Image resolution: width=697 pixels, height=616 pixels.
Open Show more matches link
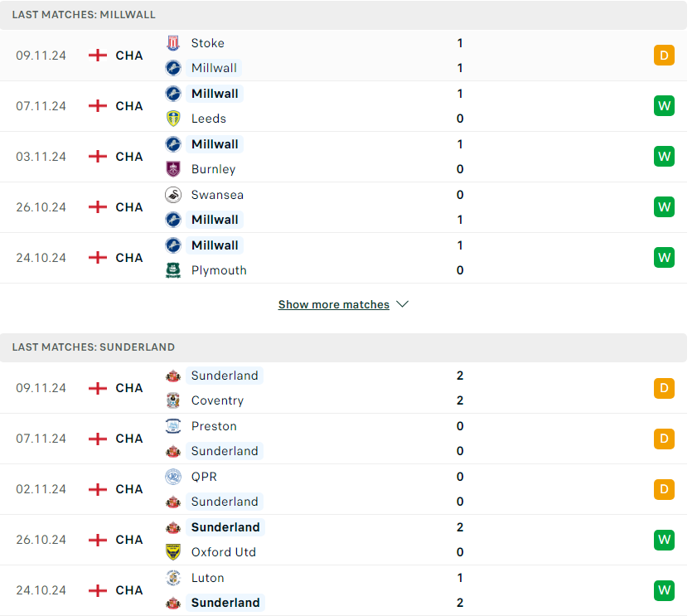pyautogui.click(x=333, y=304)
